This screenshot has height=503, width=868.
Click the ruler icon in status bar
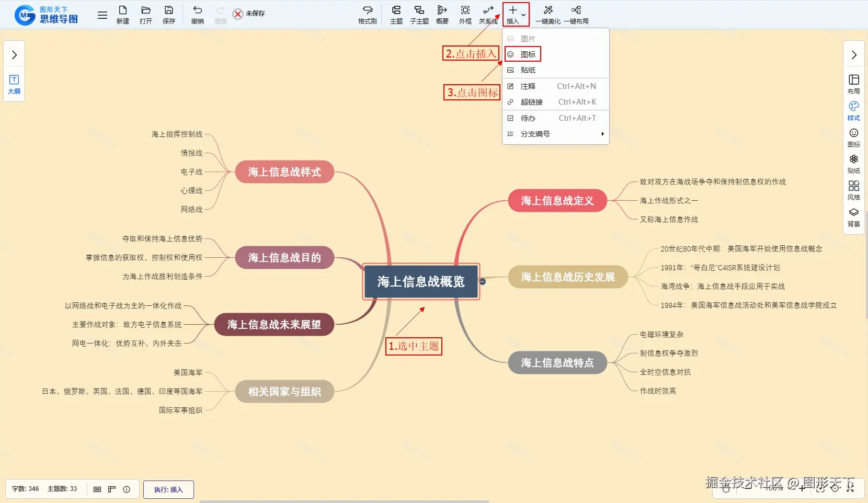112,489
